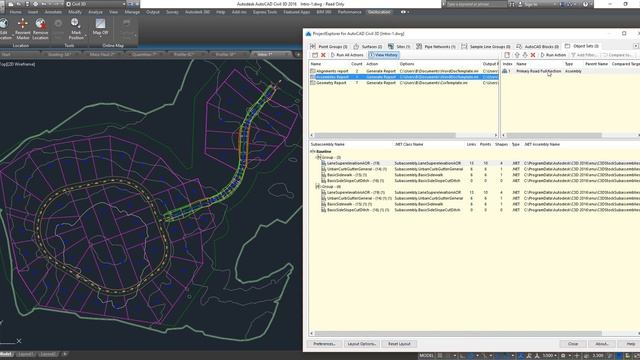Click tab overflow arrow in ProjectExplorer
This screenshot has width=640, height=360.
click(636, 46)
